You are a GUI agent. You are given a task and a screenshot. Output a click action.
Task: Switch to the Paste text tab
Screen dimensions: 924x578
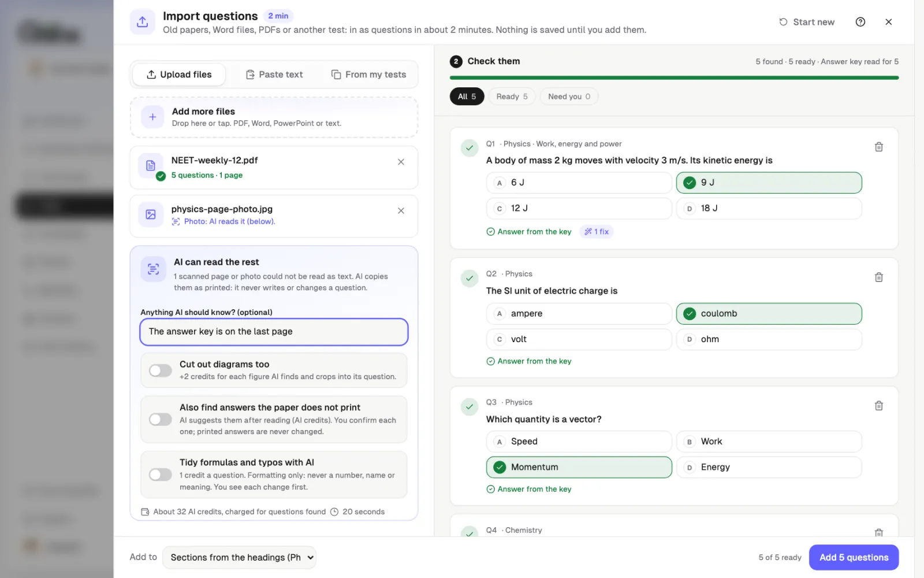coord(274,75)
